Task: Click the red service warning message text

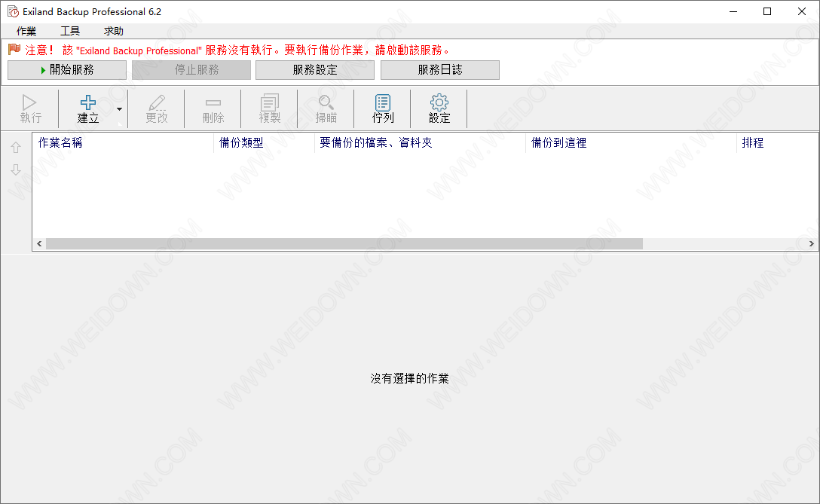Action: [237, 50]
